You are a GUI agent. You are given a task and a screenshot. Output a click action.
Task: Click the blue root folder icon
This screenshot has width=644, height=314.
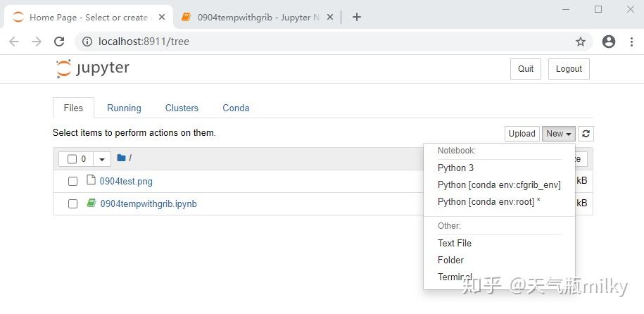[x=121, y=158]
